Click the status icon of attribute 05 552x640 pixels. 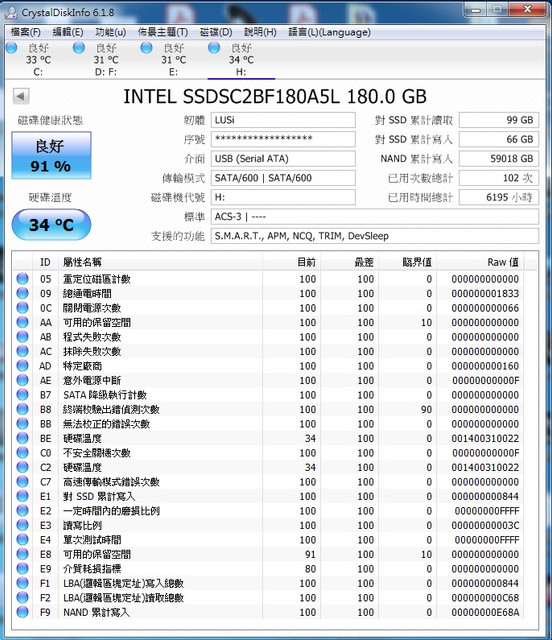click(22, 279)
